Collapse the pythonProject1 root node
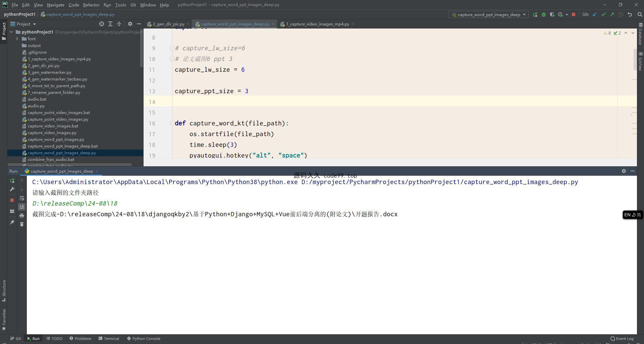This screenshot has height=344, width=644. click(x=11, y=32)
